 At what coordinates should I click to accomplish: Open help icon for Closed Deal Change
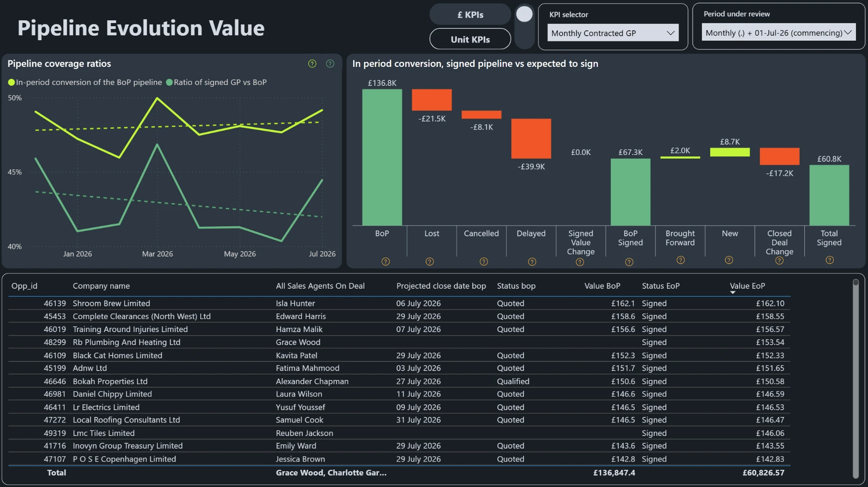[x=779, y=261]
